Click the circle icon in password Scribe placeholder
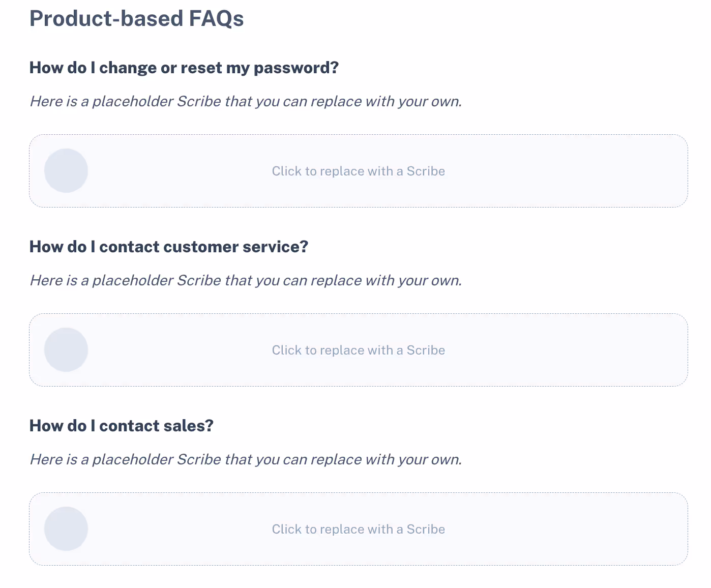Screen dimensions: 711x588 click(x=66, y=170)
